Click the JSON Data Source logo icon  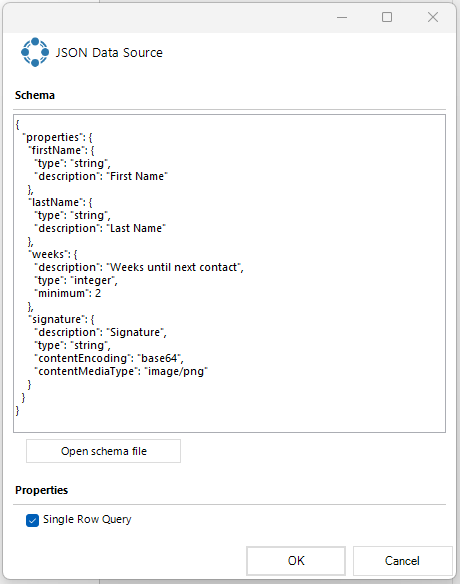click(35, 52)
